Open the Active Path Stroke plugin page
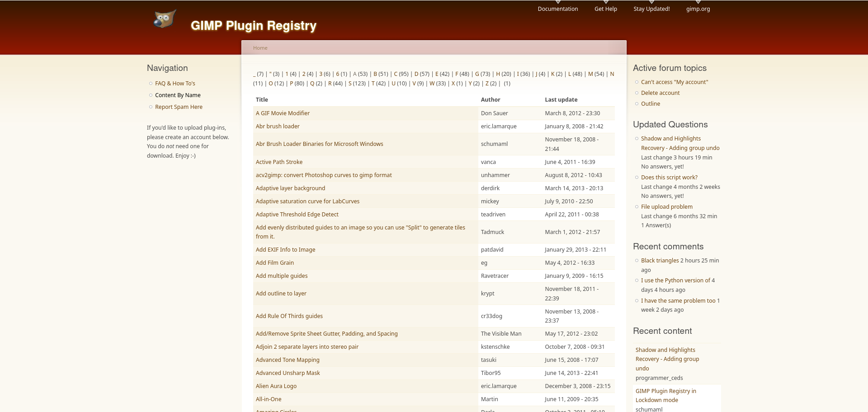The width and height of the screenshot is (868, 412). [279, 162]
